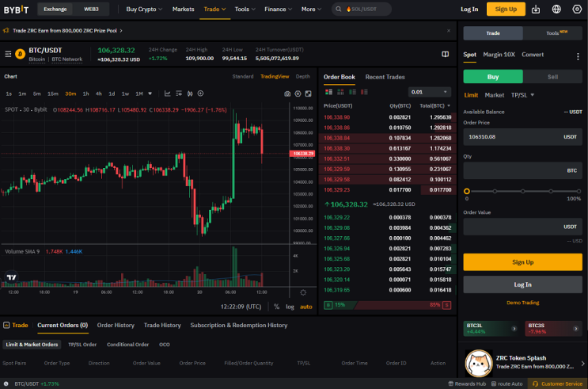Select buy and sell order book view
The height and width of the screenshot is (389, 588).
(x=329, y=92)
